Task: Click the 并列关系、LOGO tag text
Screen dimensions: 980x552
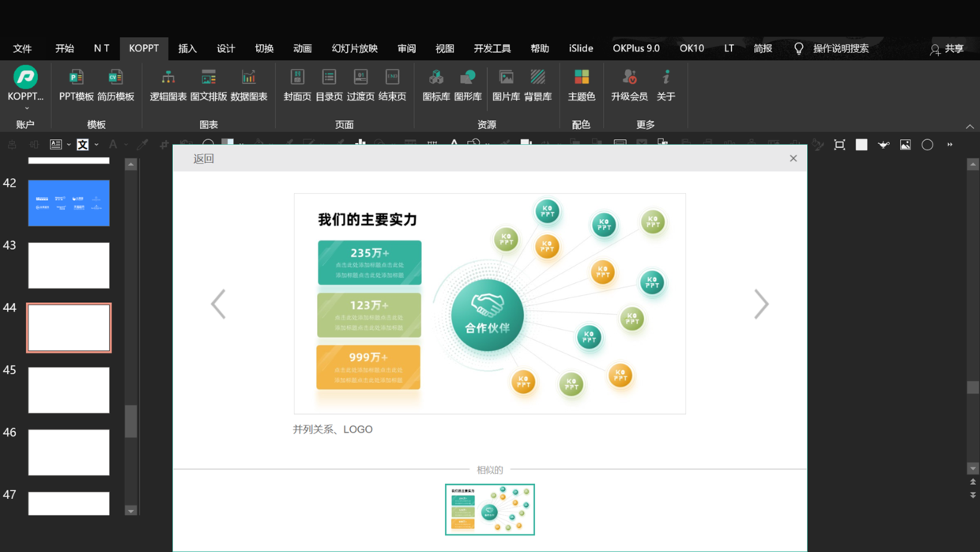Action: [x=333, y=429]
